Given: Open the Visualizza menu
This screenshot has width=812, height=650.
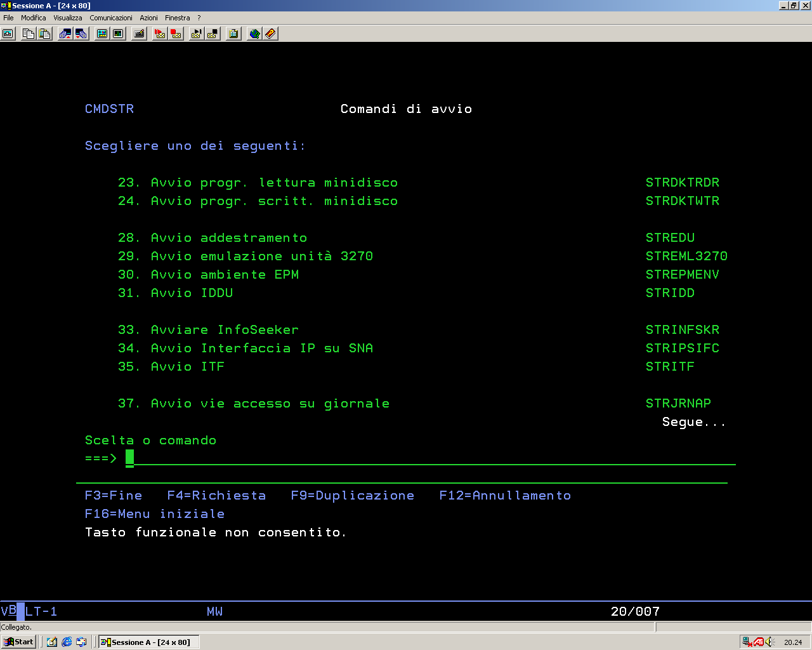Looking at the screenshot, I should tap(68, 18).
